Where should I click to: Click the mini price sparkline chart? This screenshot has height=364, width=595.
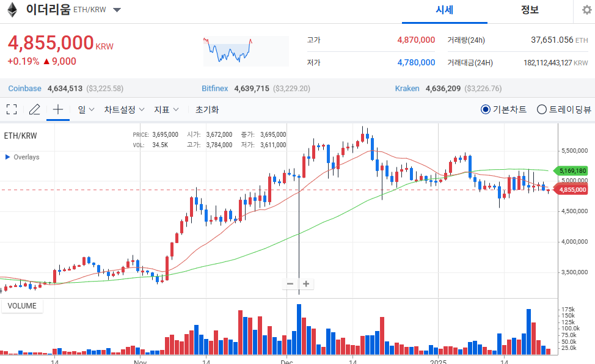tap(246, 51)
